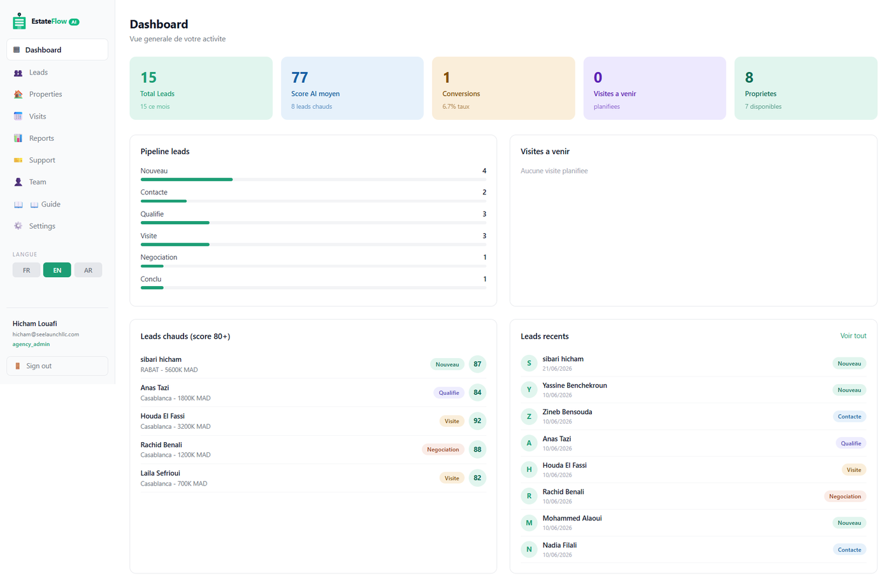Click the Score AI moyen card
This screenshot has height=588, width=892.
(x=352, y=88)
